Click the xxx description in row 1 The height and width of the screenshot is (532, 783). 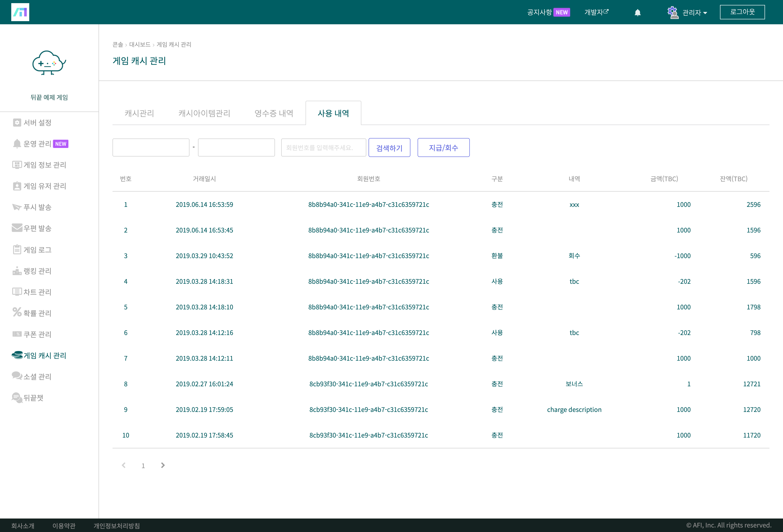(x=574, y=205)
